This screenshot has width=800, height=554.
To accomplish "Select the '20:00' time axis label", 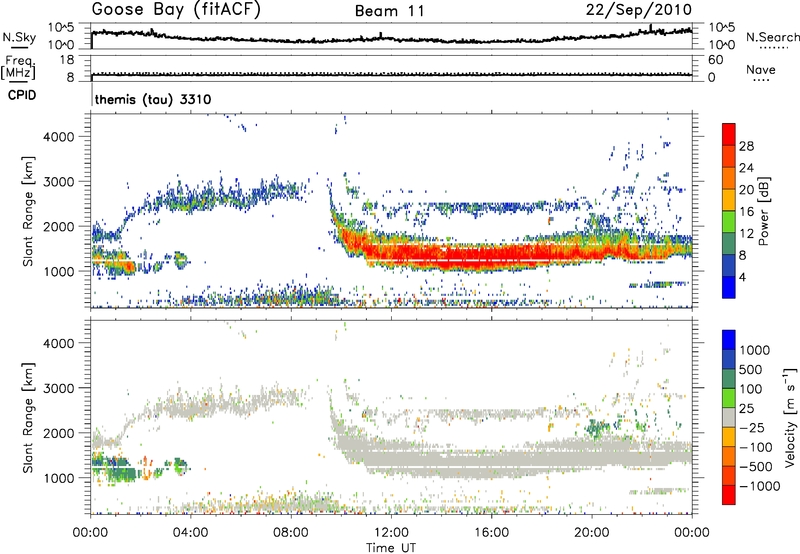I will click(x=592, y=533).
